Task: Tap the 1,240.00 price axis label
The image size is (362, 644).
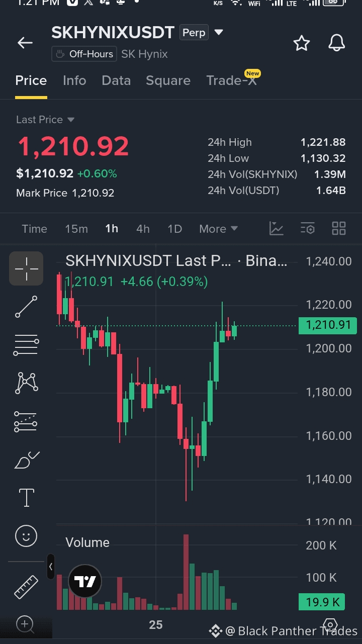Action: tap(329, 261)
